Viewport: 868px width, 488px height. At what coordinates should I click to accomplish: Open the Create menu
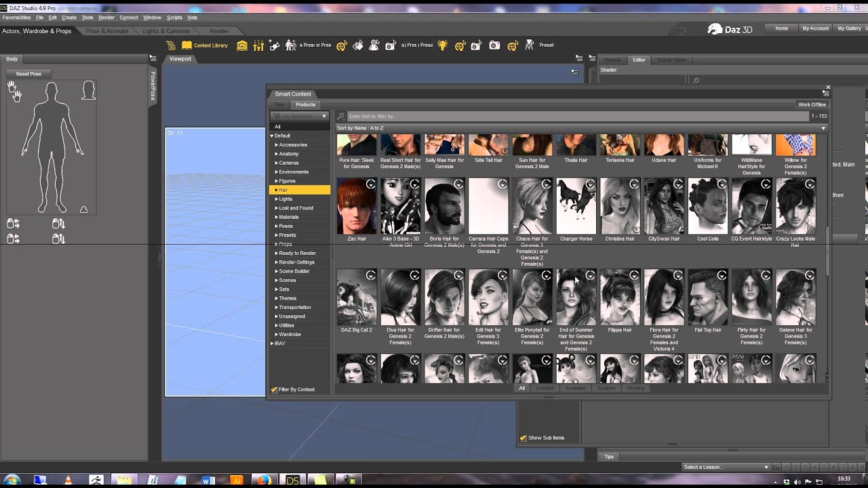(x=69, y=18)
